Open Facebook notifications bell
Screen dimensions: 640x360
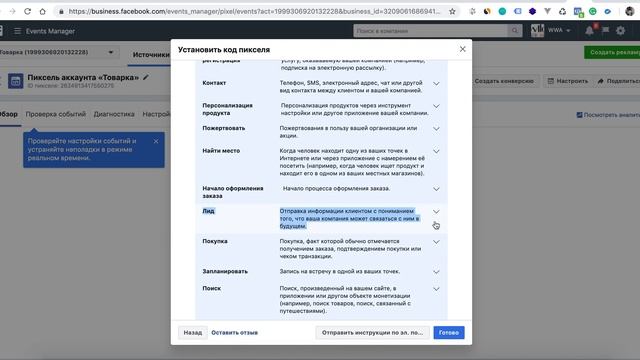(x=589, y=31)
